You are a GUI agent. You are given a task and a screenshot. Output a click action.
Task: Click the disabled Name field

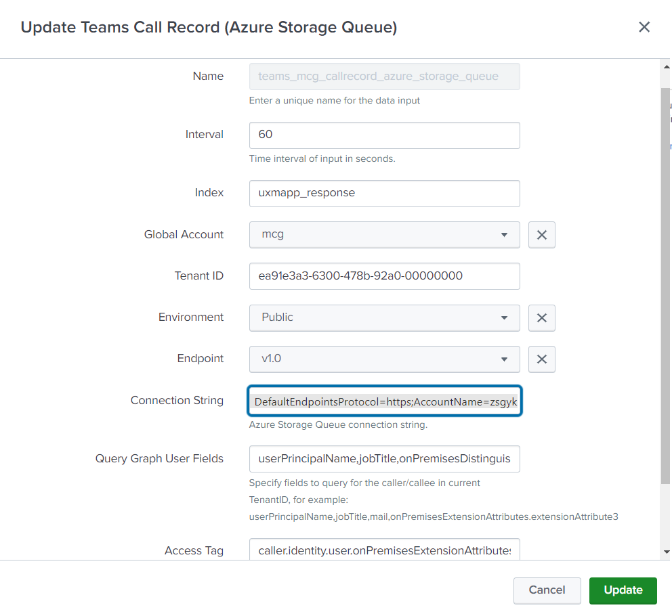click(384, 77)
